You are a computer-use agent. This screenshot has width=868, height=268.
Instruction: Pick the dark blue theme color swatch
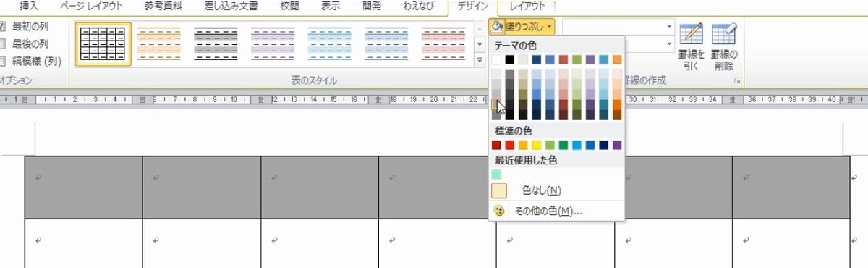(x=537, y=59)
